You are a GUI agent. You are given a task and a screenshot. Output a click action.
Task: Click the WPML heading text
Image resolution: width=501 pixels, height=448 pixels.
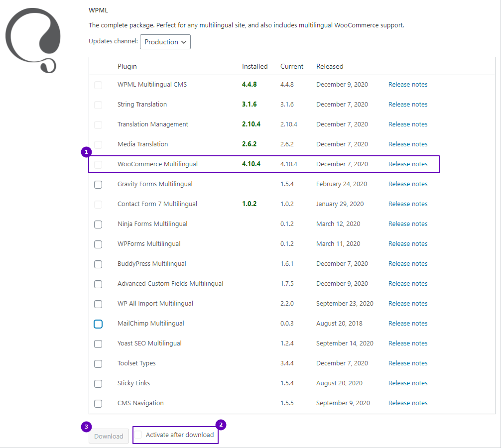point(98,10)
